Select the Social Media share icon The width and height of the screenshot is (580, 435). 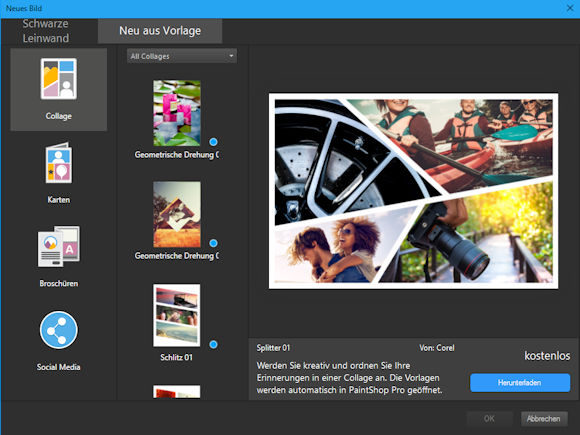click(59, 330)
